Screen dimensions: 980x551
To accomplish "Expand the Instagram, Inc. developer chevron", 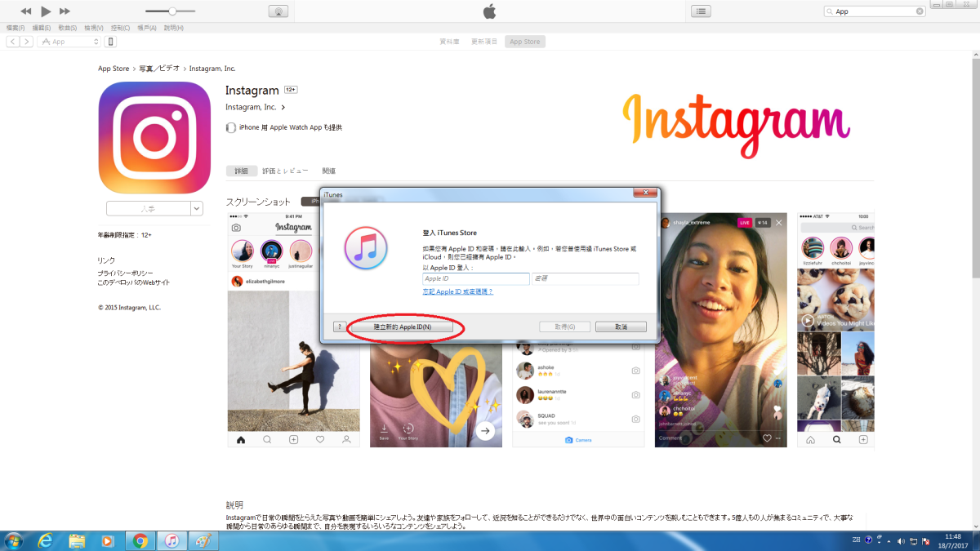I will click(283, 107).
